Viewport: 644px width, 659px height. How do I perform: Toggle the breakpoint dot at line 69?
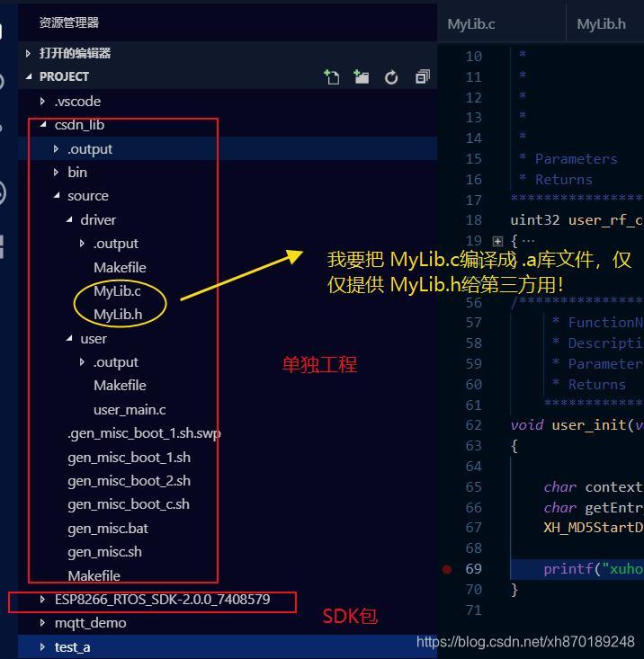point(447,569)
